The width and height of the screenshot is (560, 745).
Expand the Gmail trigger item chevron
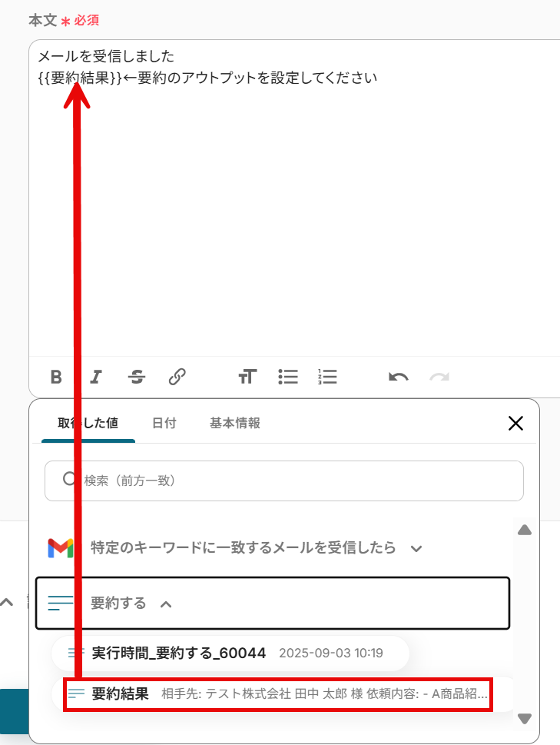(416, 549)
